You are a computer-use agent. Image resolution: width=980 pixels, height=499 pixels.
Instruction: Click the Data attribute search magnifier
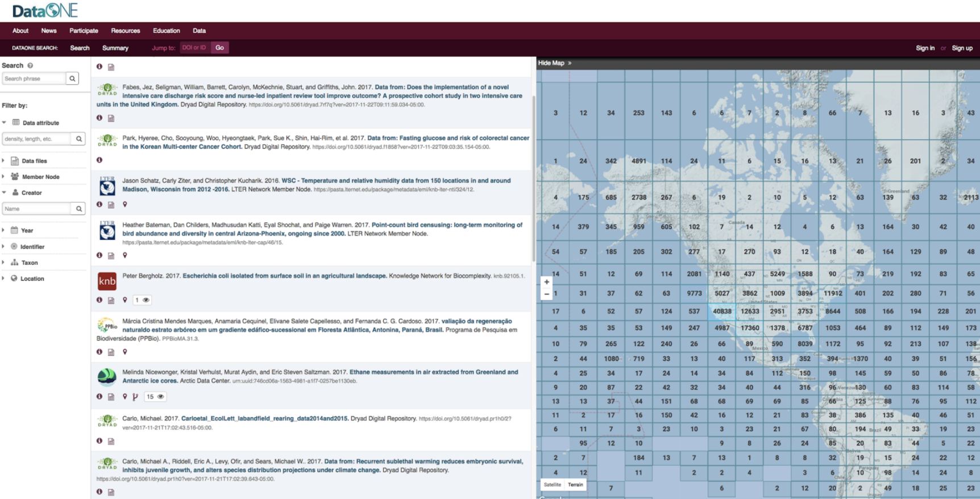[79, 139]
